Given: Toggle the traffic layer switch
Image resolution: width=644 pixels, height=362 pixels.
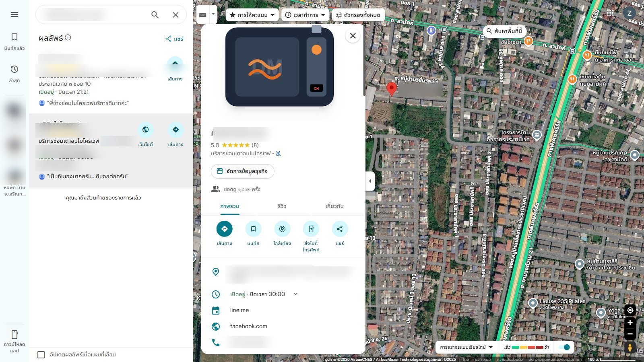Looking at the screenshot, I should (565, 347).
